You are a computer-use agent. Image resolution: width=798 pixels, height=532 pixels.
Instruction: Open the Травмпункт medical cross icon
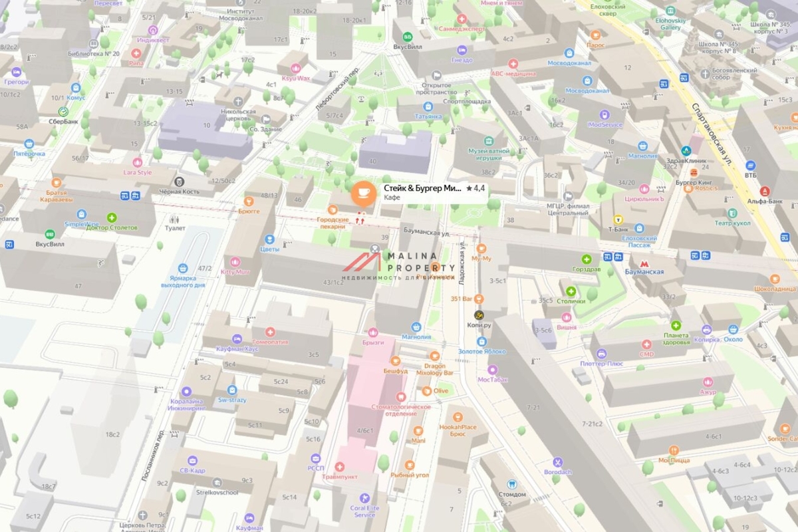pos(340,467)
